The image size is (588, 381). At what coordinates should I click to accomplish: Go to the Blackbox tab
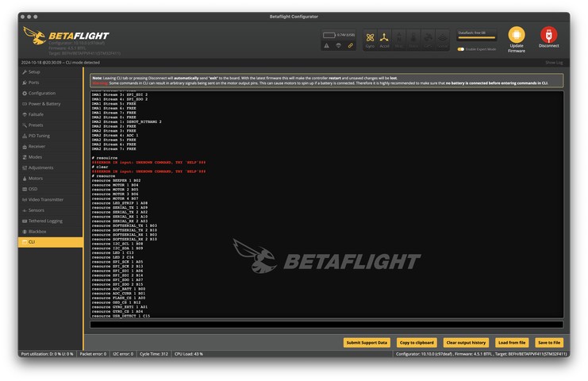click(x=37, y=231)
